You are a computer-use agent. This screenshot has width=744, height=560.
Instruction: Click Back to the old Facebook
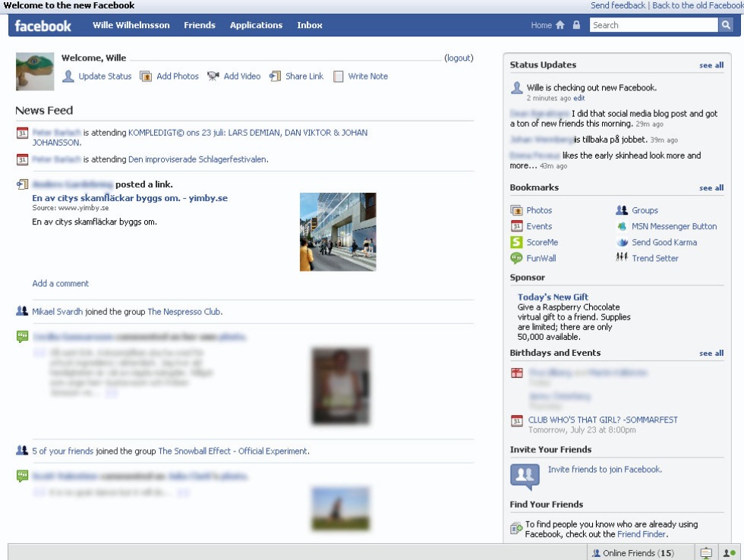[x=698, y=5]
